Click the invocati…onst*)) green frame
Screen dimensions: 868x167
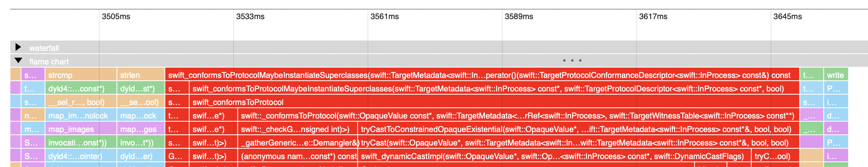pos(81,143)
